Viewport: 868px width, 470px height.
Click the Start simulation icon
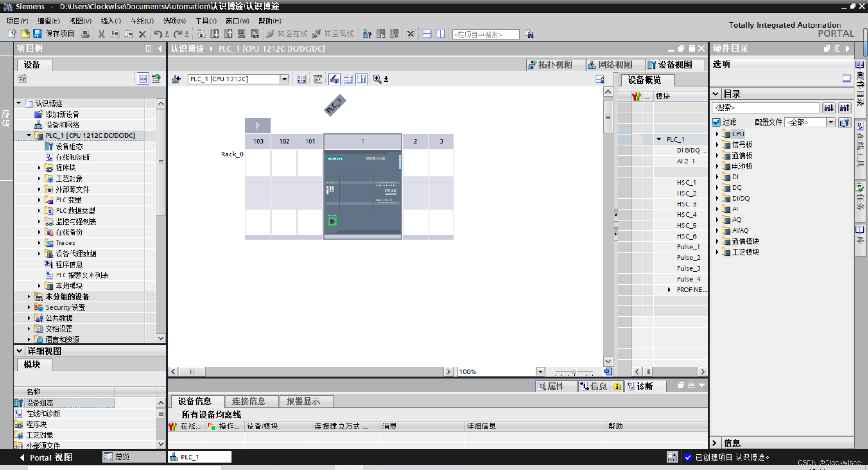click(242, 34)
